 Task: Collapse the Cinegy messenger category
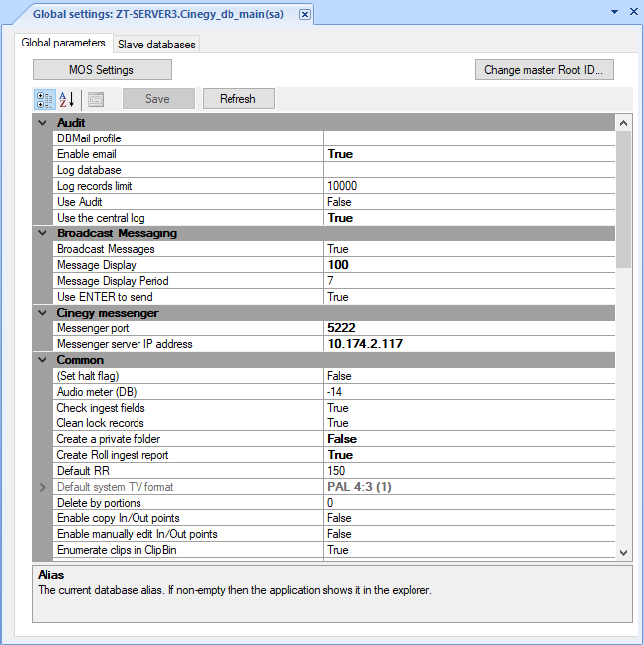[42, 313]
